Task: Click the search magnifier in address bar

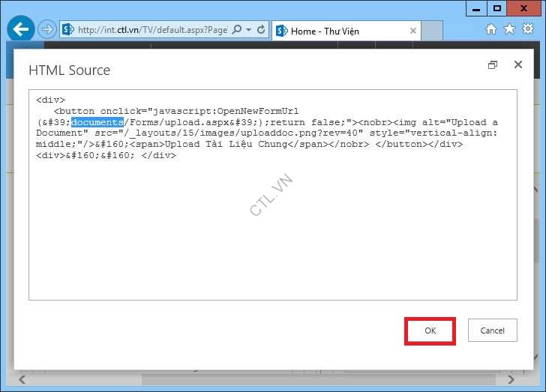Action: [x=237, y=30]
